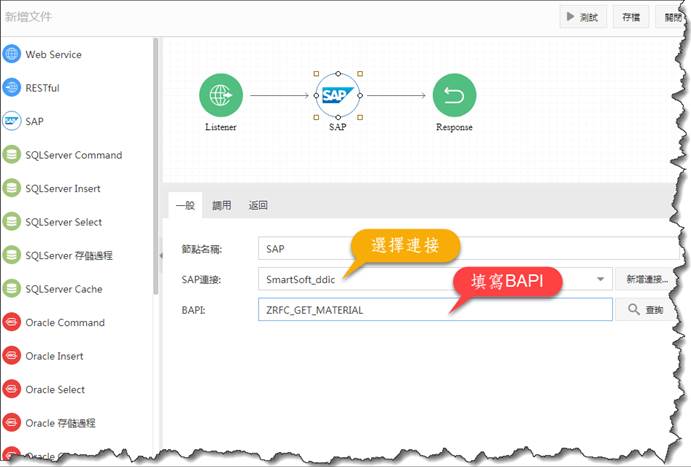This screenshot has height=467, width=691.
Task: Open the SAP連接 dropdown arrow
Action: 600,279
